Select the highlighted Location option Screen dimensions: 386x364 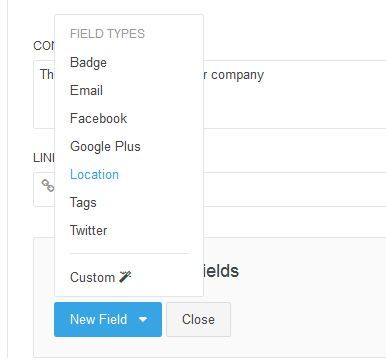(x=94, y=174)
